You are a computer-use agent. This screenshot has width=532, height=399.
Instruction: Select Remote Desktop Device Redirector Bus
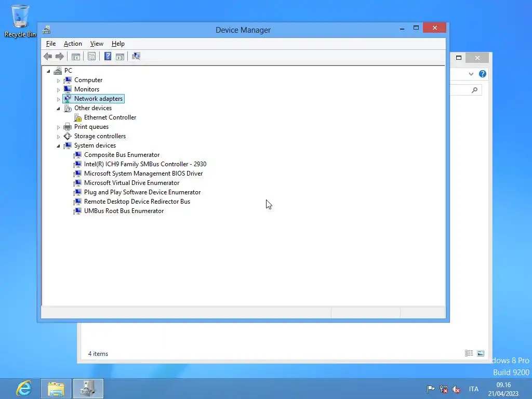coord(137,201)
